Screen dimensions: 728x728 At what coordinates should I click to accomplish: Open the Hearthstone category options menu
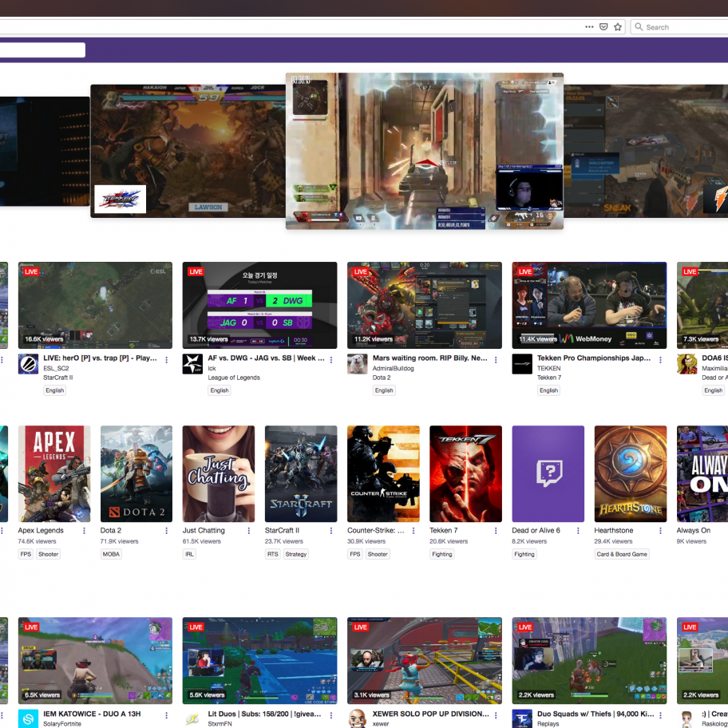[x=661, y=531]
